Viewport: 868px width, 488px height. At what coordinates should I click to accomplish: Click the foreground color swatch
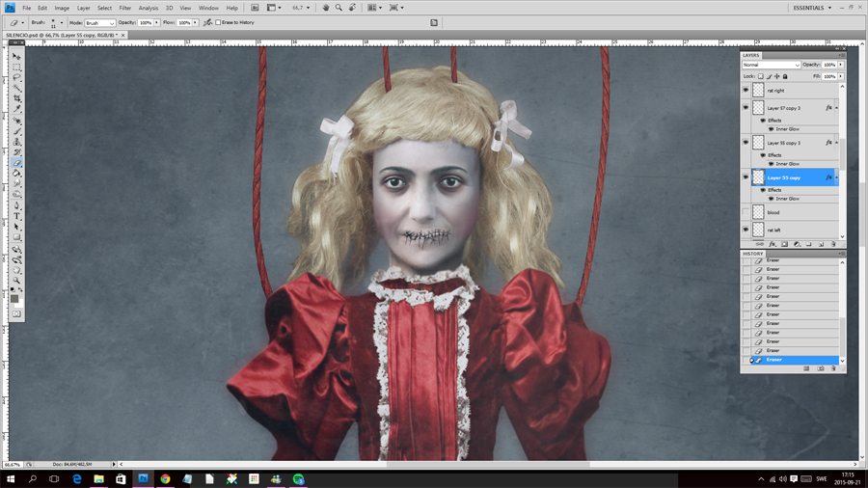coord(14,298)
